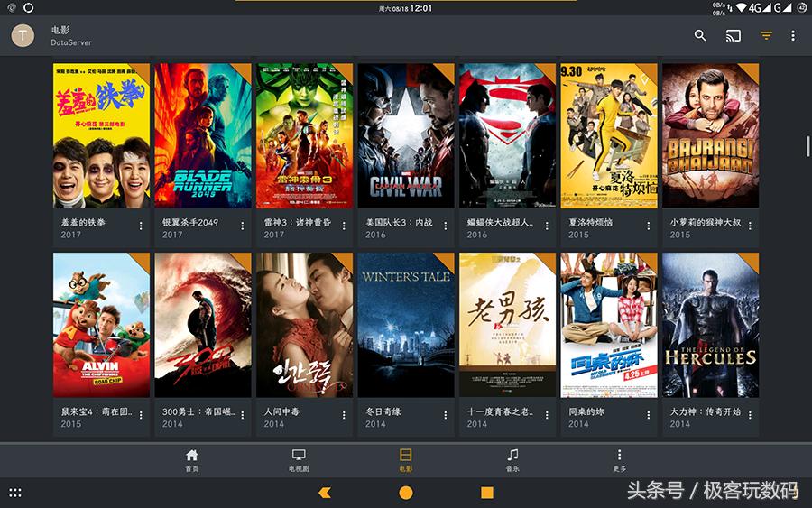Open the 老男孩 poster
Viewport: 812px width, 508px height.
507,325
